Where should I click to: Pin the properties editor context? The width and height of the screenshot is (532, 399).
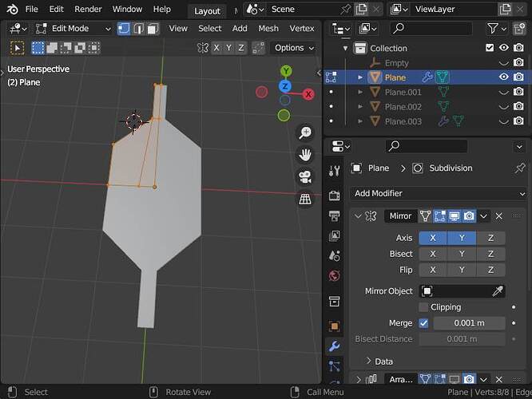tap(519, 168)
